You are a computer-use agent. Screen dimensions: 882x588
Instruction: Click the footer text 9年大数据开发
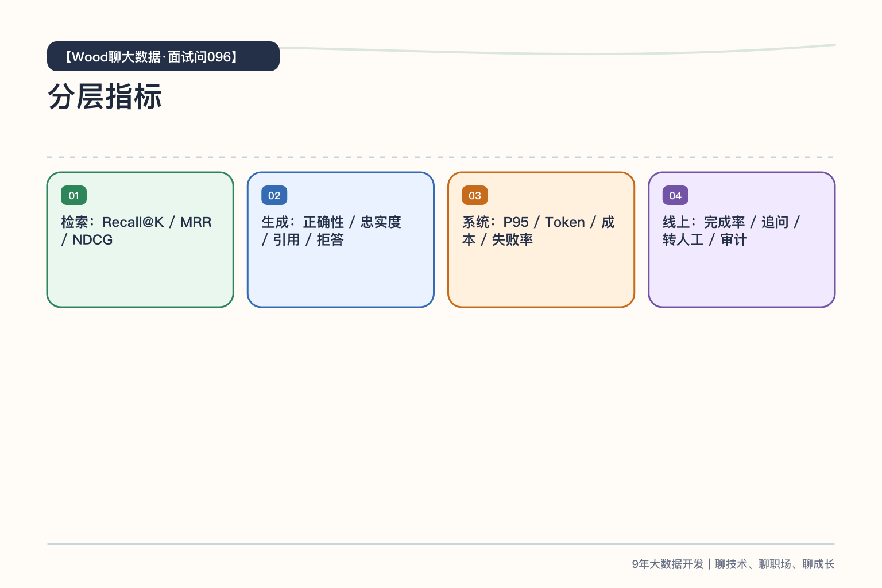pos(668,564)
